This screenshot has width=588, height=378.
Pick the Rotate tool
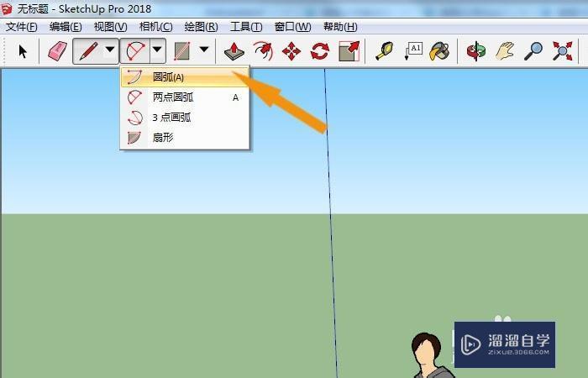pyautogui.click(x=320, y=51)
